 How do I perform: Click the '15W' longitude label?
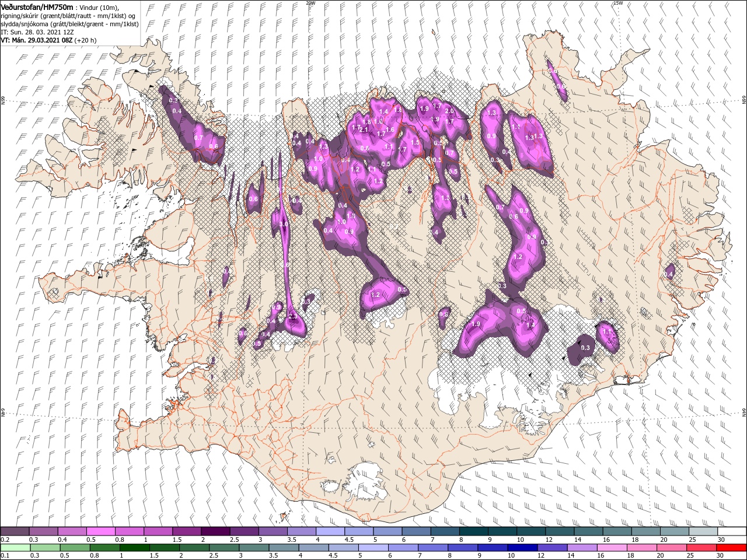click(618, 3)
